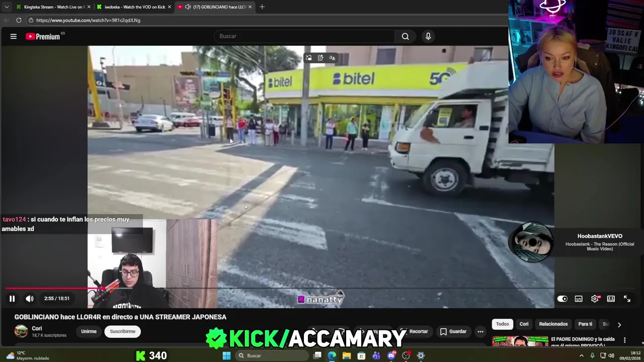The width and height of the screenshot is (644, 362).
Task: Reload the page
Action: pos(19,20)
